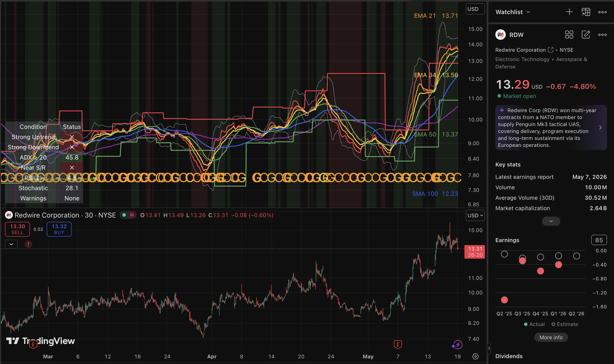The image size is (614, 364).
Task: Click the Market capitalization 2.64 B value
Action: [598, 208]
